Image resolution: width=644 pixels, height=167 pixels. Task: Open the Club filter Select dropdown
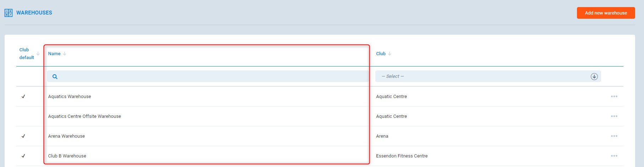(483, 76)
